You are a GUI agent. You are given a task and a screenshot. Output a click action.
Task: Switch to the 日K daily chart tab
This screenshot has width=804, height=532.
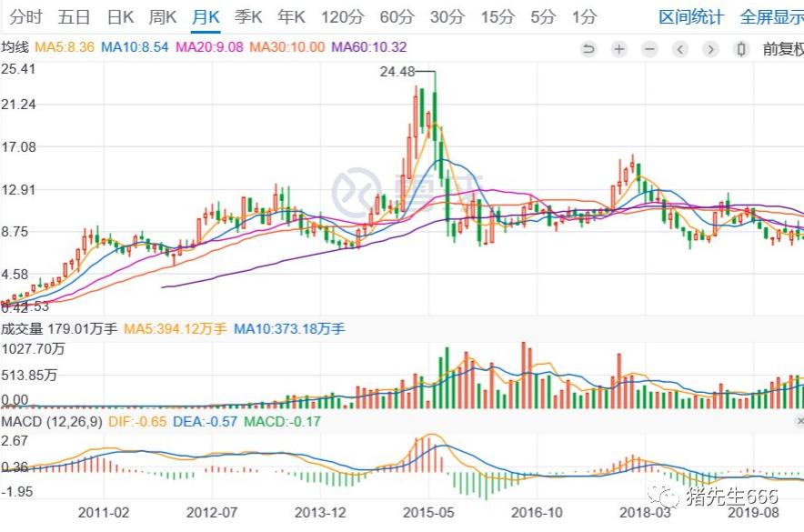click(x=119, y=16)
